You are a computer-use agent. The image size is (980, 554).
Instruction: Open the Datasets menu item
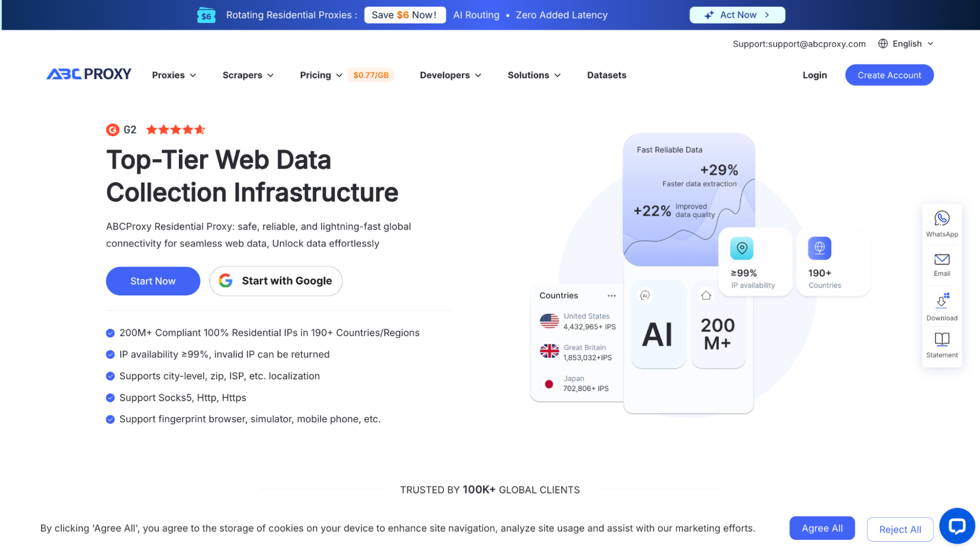pyautogui.click(x=606, y=75)
